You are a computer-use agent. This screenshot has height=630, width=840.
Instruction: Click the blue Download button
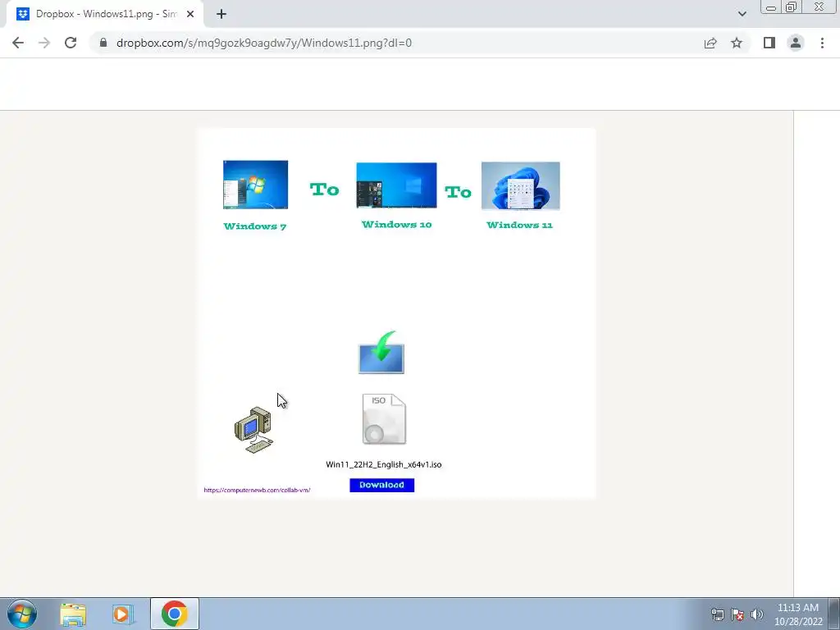tap(382, 485)
